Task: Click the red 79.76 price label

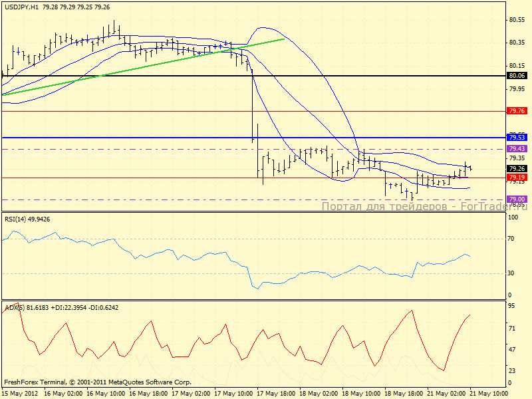Action: [x=517, y=111]
